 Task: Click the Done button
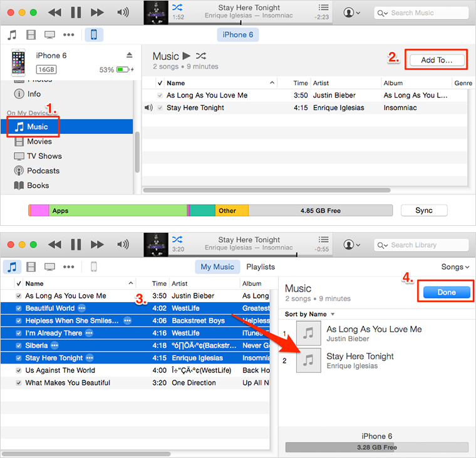click(x=447, y=292)
